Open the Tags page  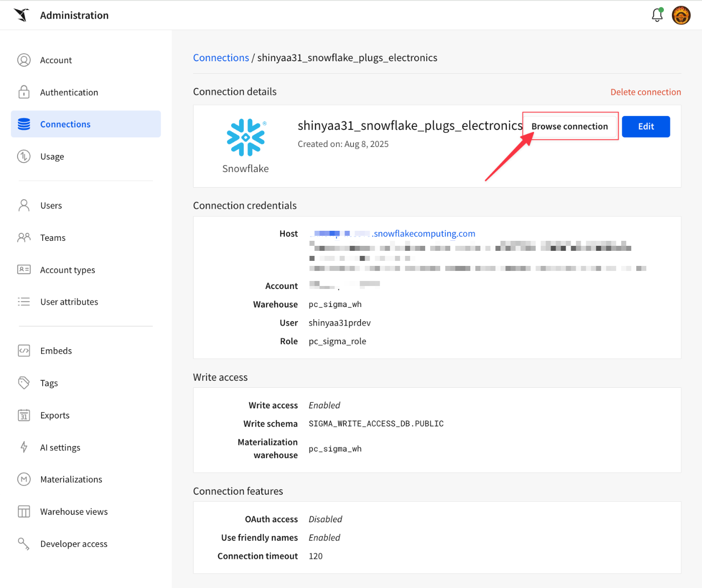pyautogui.click(x=86, y=383)
